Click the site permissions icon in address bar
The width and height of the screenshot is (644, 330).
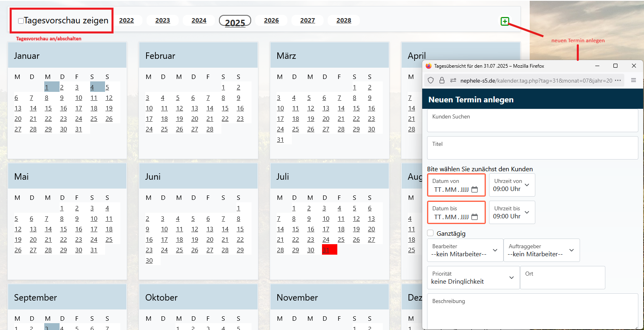pos(453,80)
